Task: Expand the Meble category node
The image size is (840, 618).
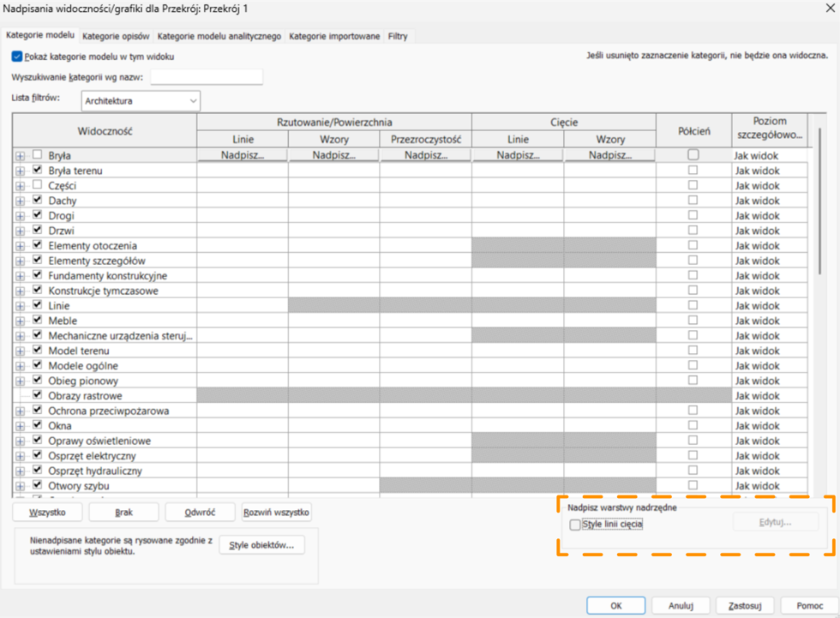Action: tap(20, 321)
